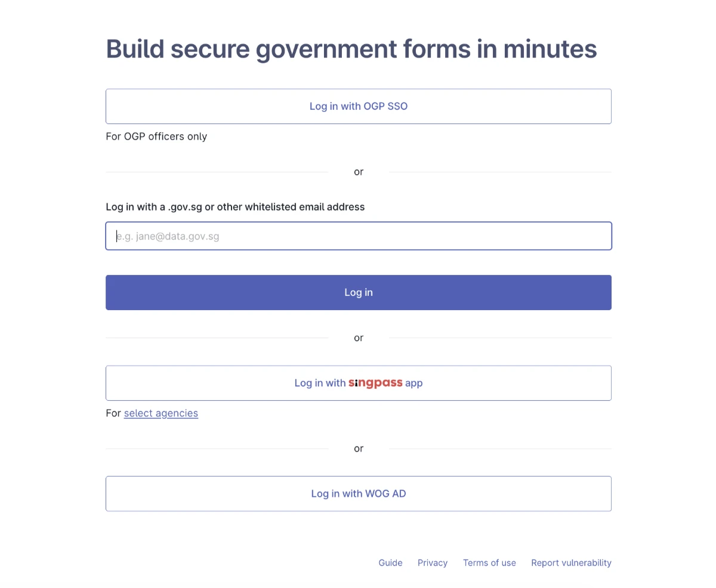
Task: Click the whitelisted email address label
Action: 235,207
